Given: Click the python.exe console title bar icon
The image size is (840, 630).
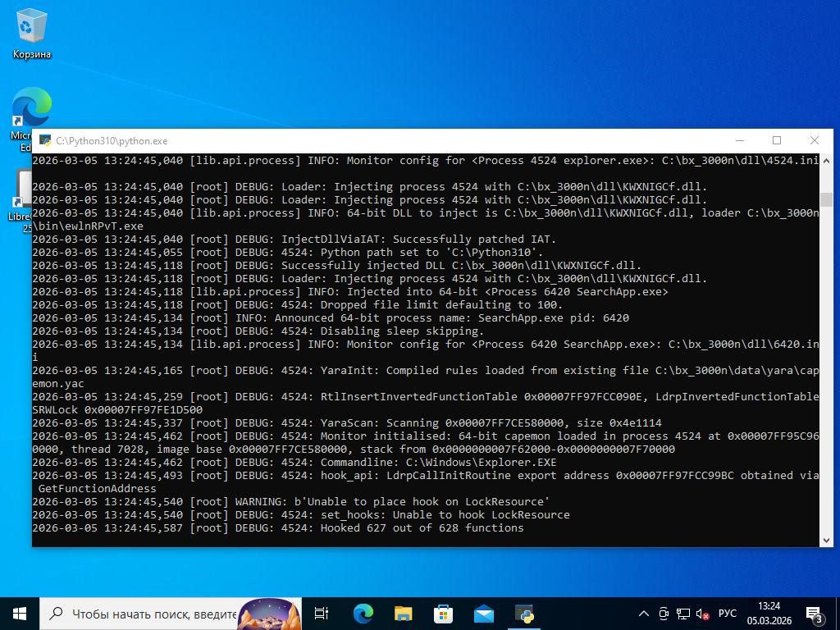Looking at the screenshot, I should 46,141.
